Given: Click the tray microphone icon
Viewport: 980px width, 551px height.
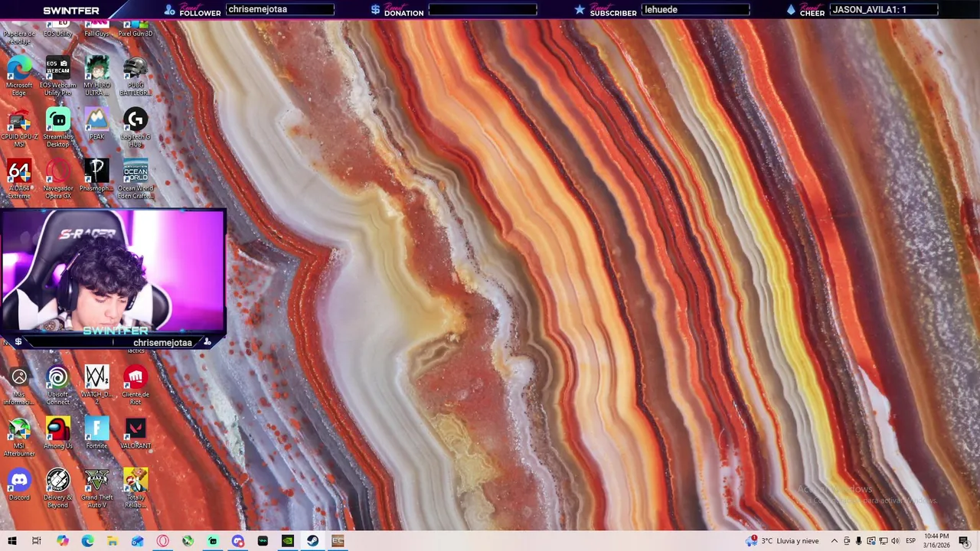Looking at the screenshot, I should [x=858, y=541].
